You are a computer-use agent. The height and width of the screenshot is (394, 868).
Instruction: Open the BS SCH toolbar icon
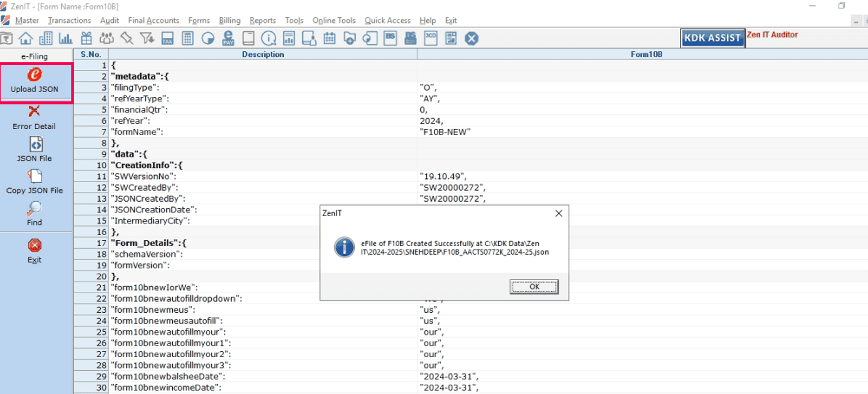410,38
